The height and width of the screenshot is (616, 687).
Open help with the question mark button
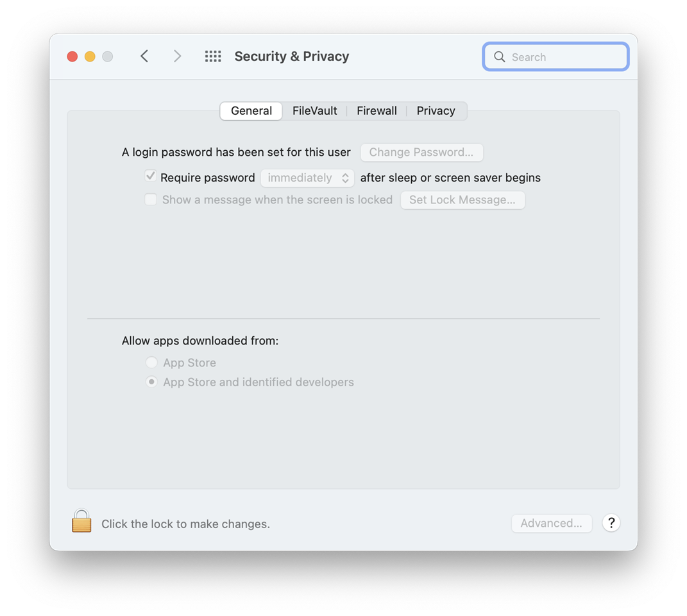point(611,522)
